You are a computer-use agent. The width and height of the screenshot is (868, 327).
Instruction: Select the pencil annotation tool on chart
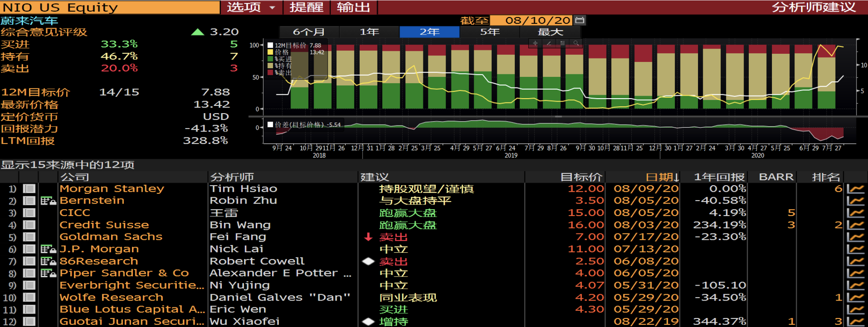click(x=549, y=43)
